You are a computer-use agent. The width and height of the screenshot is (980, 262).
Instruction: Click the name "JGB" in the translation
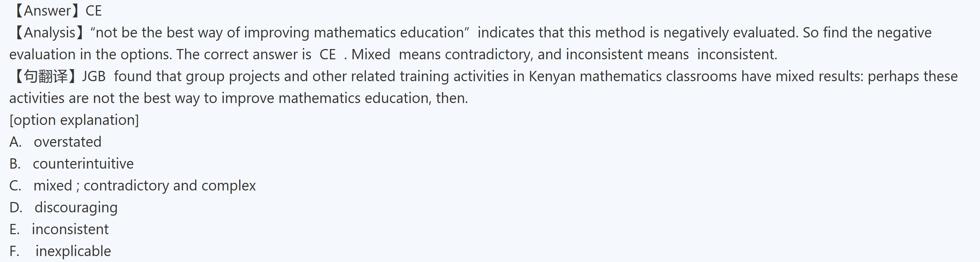coord(94,76)
